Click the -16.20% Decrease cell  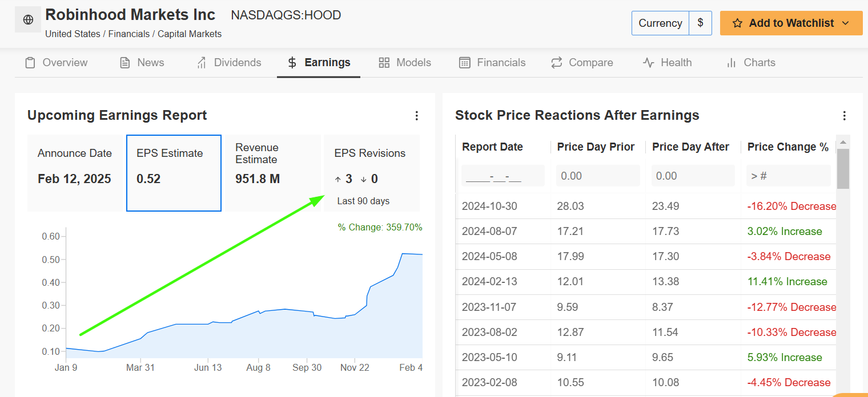click(791, 206)
